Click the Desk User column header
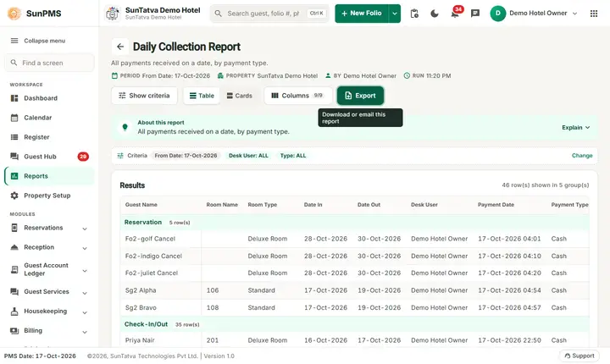Screen dimensions: 610x364 coord(424,205)
